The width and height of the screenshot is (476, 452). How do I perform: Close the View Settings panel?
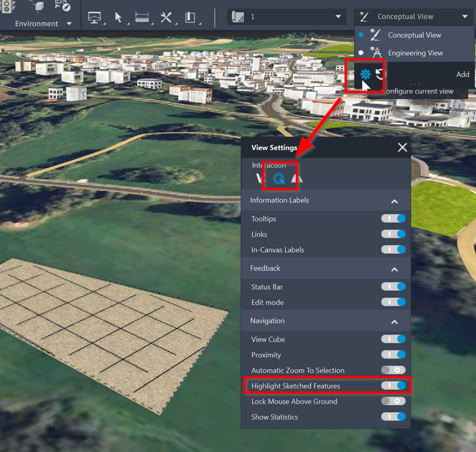click(x=402, y=147)
